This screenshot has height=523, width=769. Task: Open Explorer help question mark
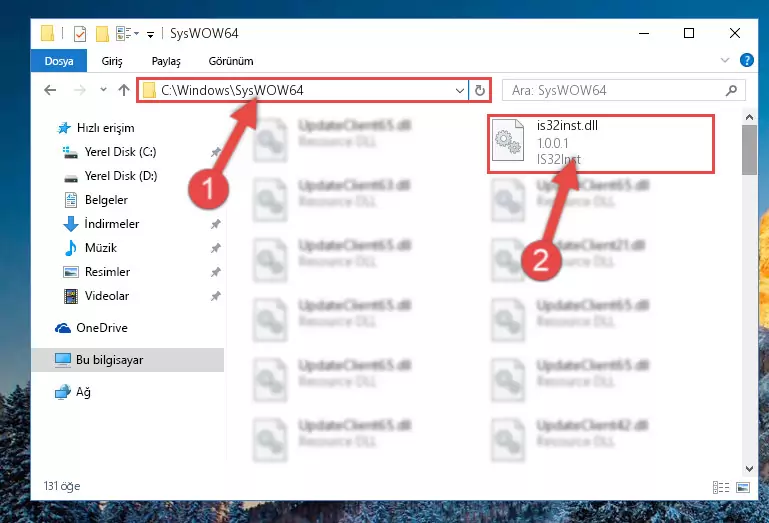pos(746,60)
